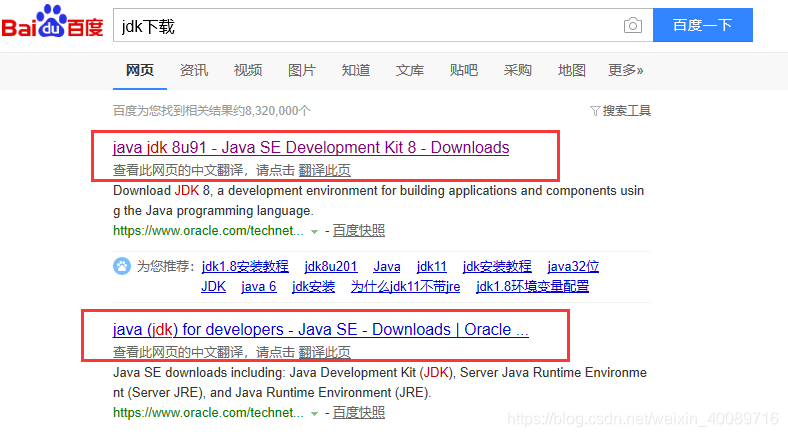The height and width of the screenshot is (437, 788).
Task: Open the jdk1.8环境变量配置 suggestion
Action: click(533, 286)
